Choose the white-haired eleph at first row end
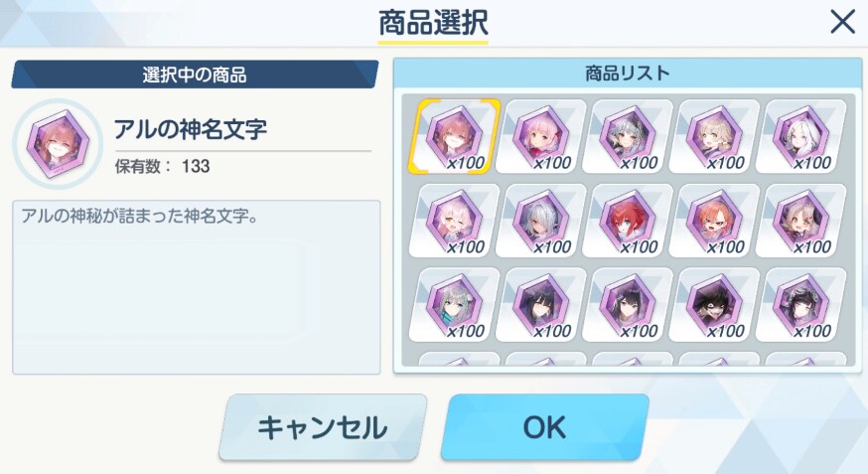Viewport: 868px width, 474px height. 801,136
